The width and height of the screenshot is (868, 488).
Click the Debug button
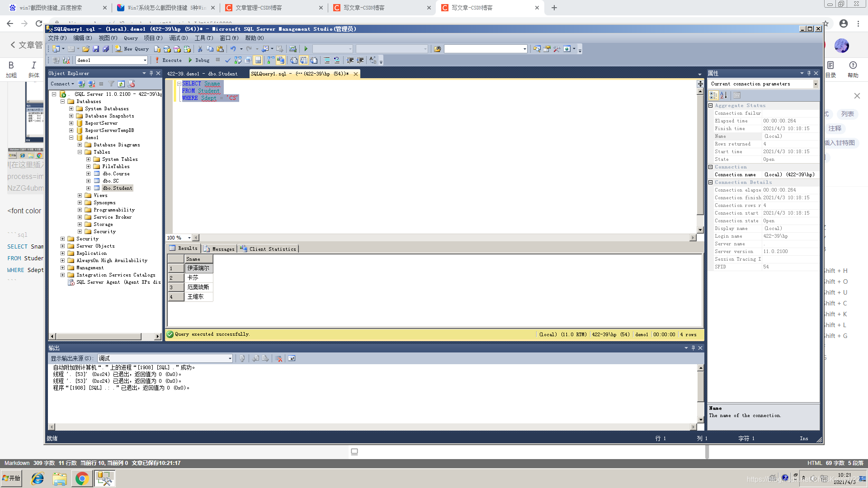pyautogui.click(x=199, y=60)
